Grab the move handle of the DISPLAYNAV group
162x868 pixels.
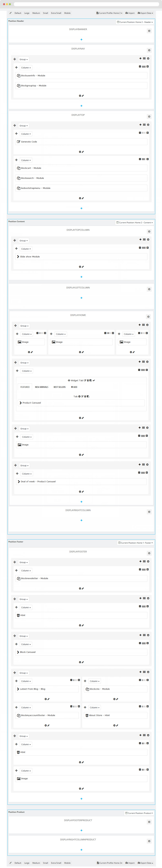[15, 59]
